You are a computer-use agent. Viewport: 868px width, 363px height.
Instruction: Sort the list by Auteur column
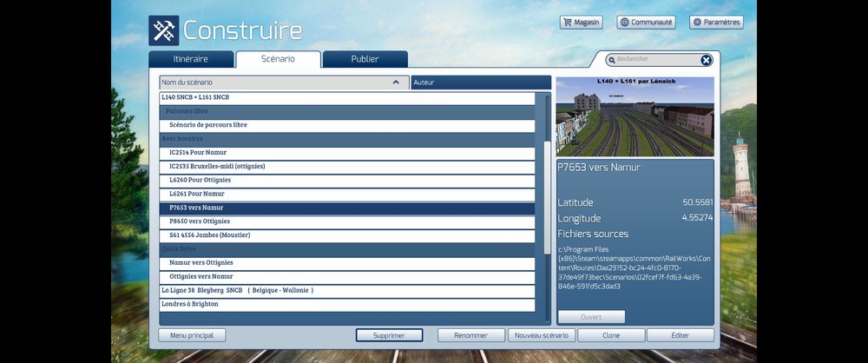[481, 82]
